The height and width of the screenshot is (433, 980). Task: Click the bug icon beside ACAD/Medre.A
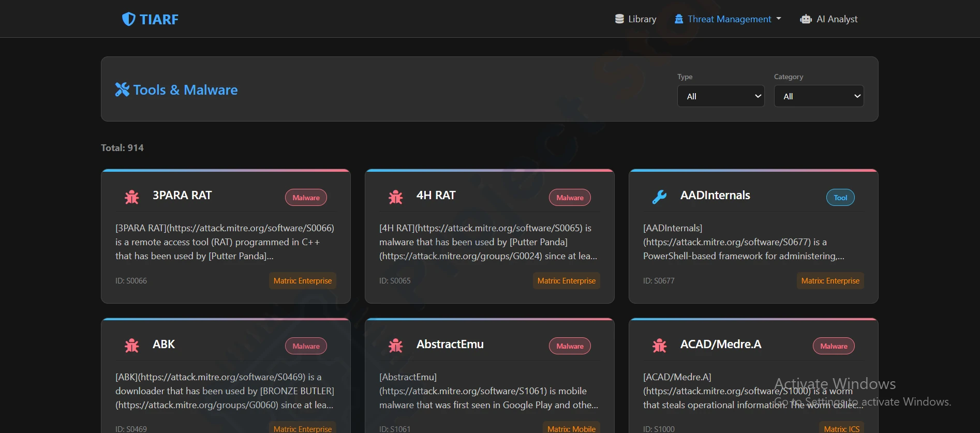pos(659,346)
